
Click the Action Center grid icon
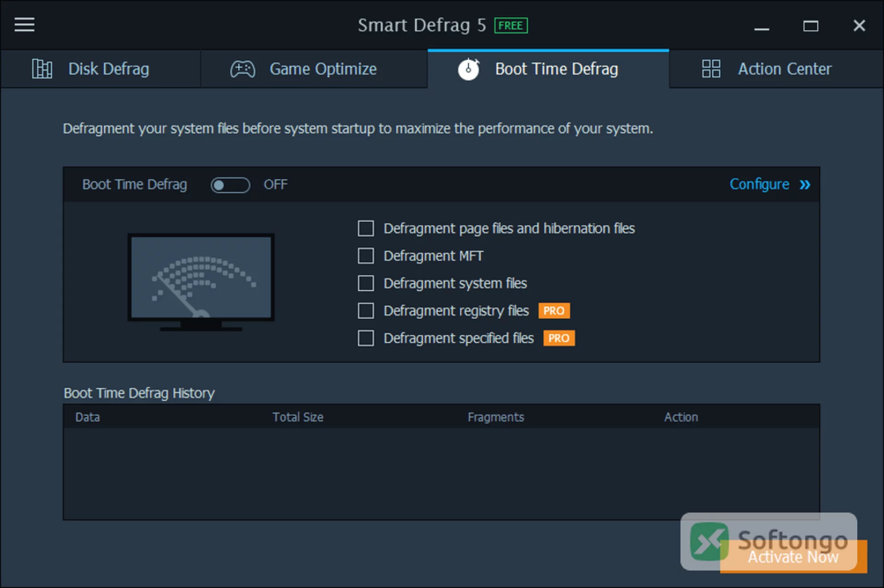pos(711,69)
